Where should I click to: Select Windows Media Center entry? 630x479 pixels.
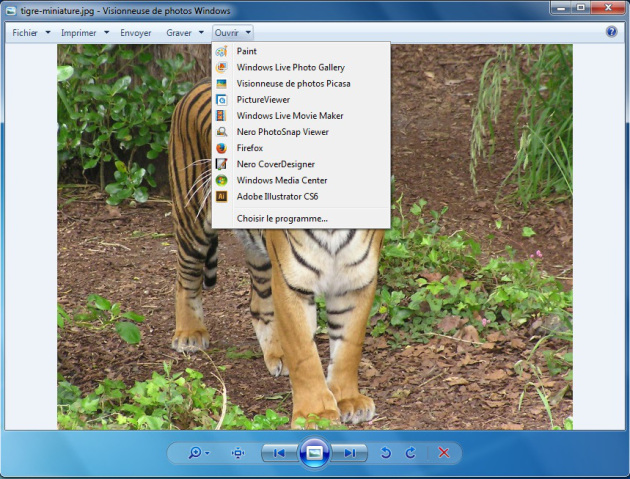pyautogui.click(x=301, y=180)
